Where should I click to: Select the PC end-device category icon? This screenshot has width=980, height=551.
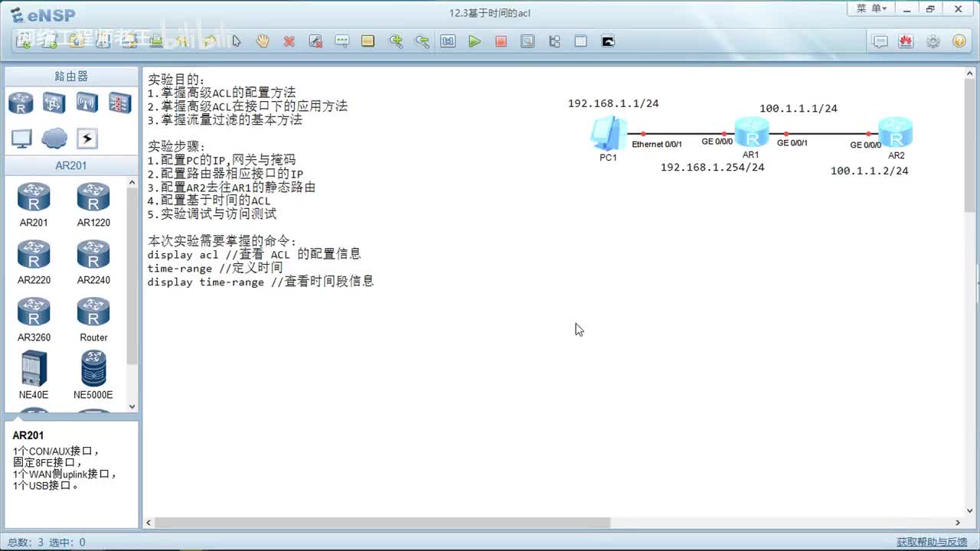click(x=21, y=139)
